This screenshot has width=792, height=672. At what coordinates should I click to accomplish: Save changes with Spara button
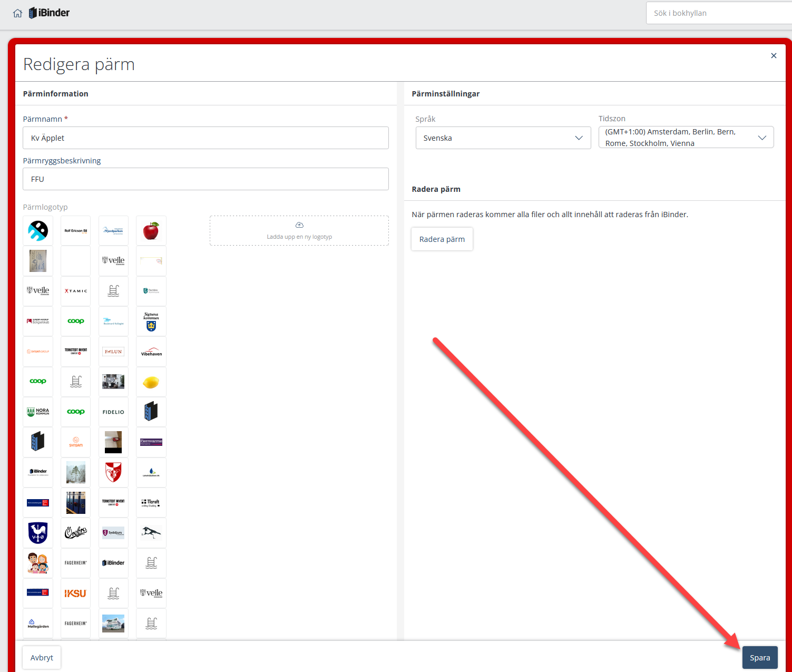[760, 657]
